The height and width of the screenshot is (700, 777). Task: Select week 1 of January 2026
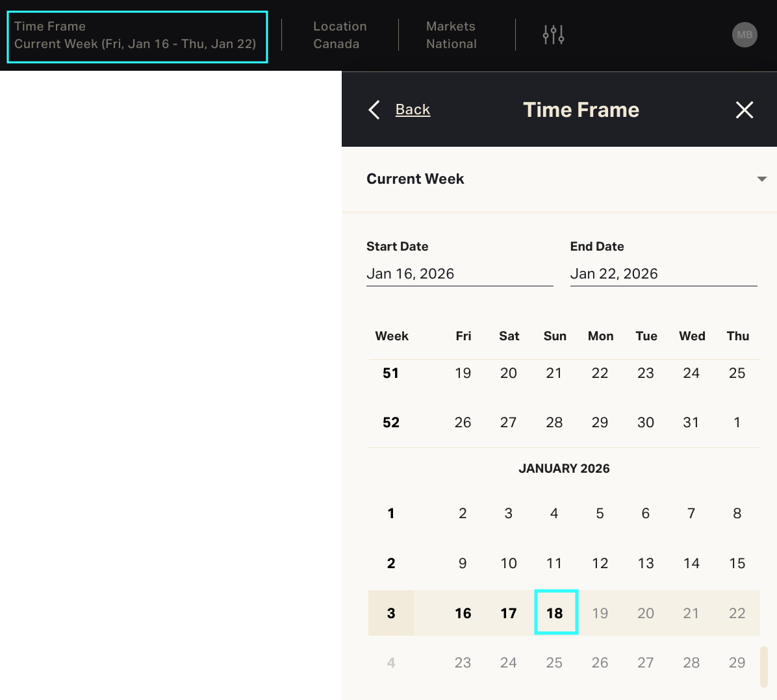click(391, 514)
